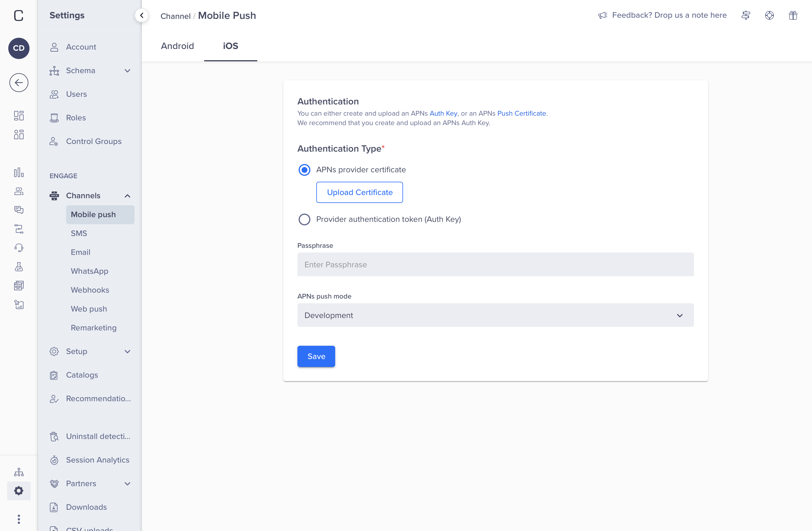The image size is (812, 531).
Task: Open WhatsApp channel settings
Action: [89, 271]
